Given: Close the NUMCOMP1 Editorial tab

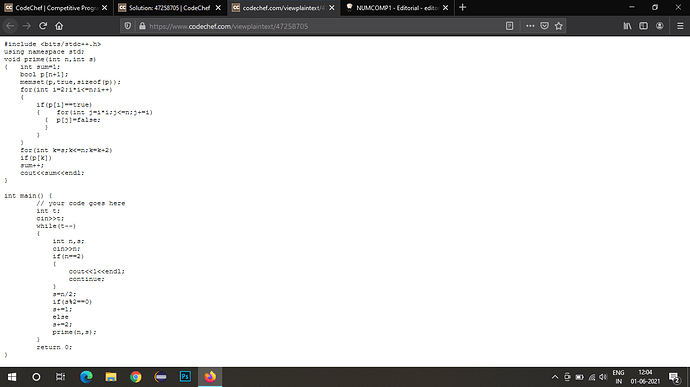Looking at the screenshot, I should click(445, 7).
